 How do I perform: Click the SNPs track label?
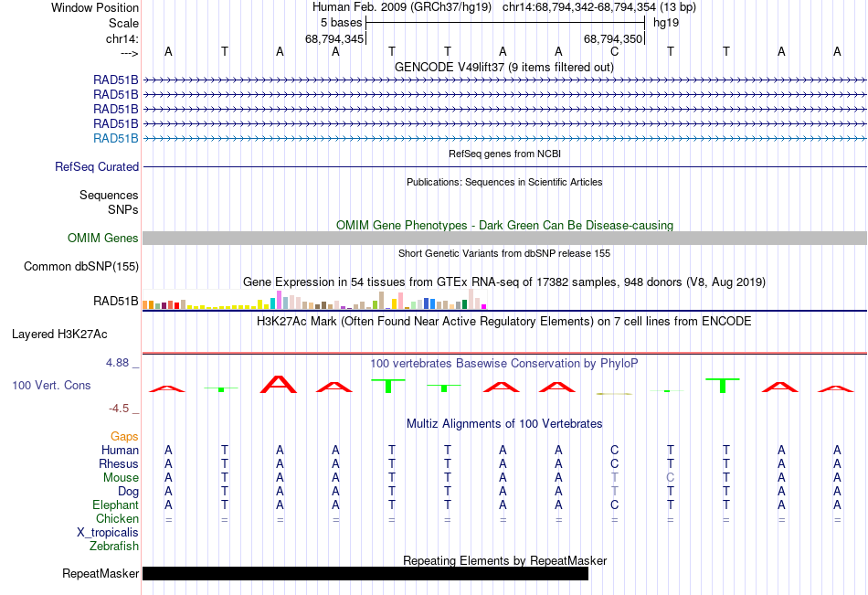[x=123, y=209]
